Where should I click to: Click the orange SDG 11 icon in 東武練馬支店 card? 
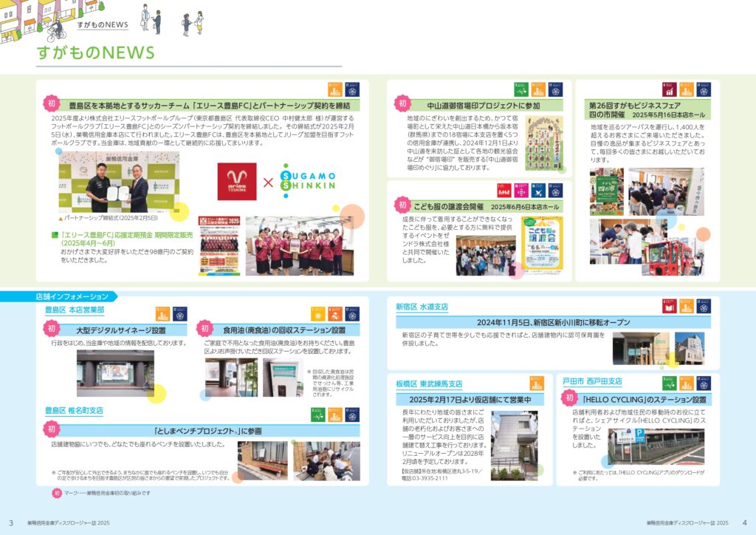pos(537,383)
